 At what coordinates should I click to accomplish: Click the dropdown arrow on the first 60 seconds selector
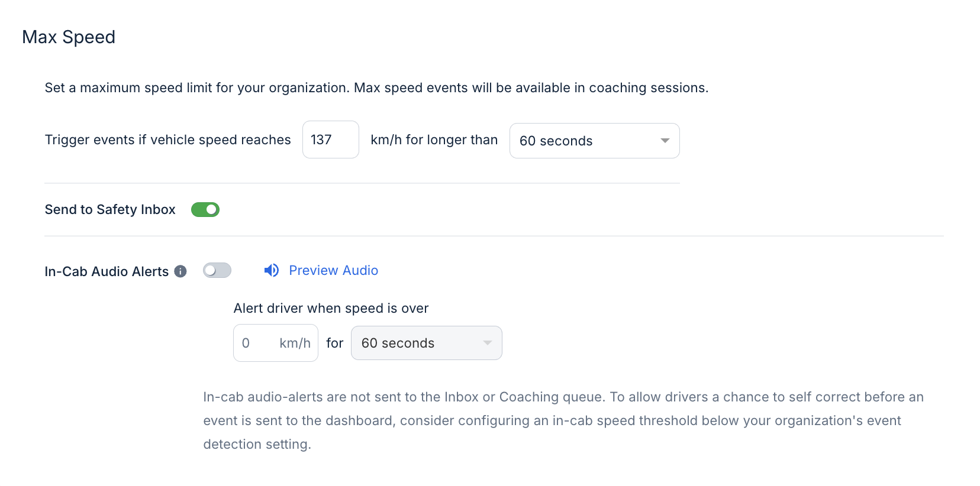click(664, 141)
